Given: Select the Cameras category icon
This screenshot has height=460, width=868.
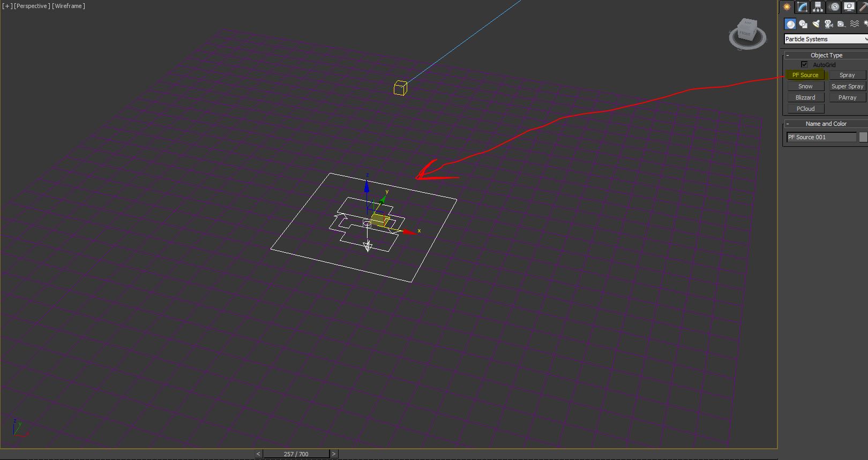Looking at the screenshot, I should [x=829, y=24].
